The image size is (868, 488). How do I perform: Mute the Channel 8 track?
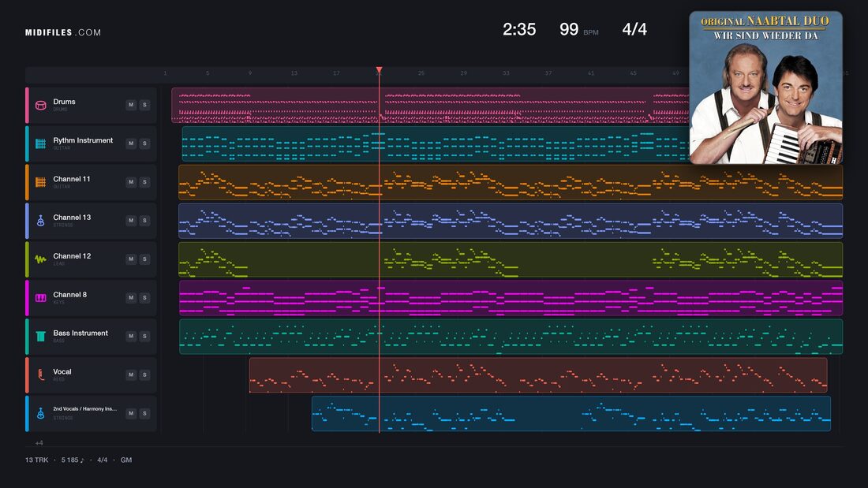click(x=131, y=298)
